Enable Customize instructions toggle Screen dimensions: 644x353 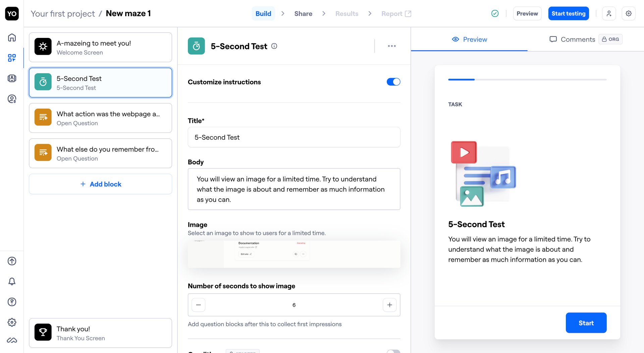393,82
